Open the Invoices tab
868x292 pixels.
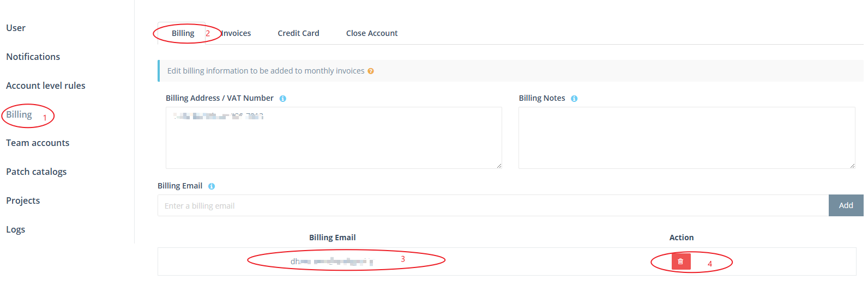point(236,33)
